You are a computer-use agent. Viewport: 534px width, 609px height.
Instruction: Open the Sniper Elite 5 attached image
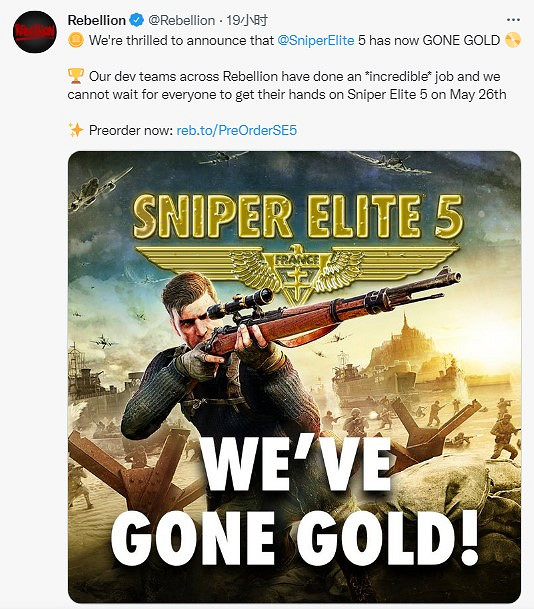tap(294, 377)
